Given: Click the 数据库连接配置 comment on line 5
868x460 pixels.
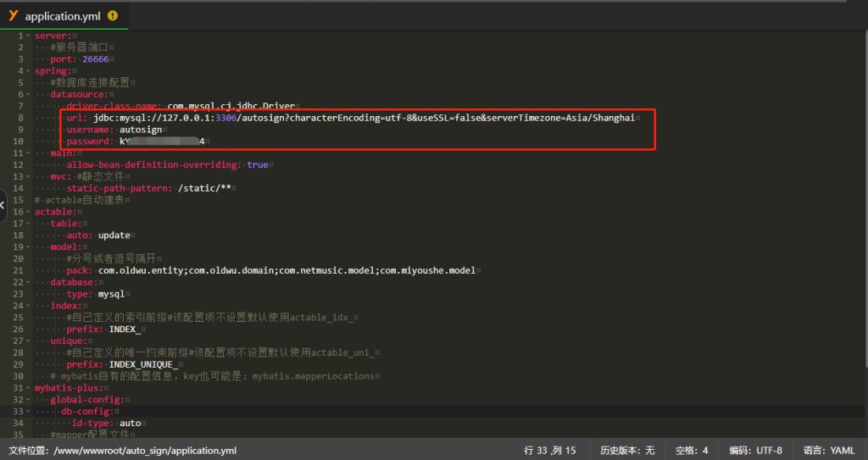Looking at the screenshot, I should pyautogui.click(x=90, y=82).
